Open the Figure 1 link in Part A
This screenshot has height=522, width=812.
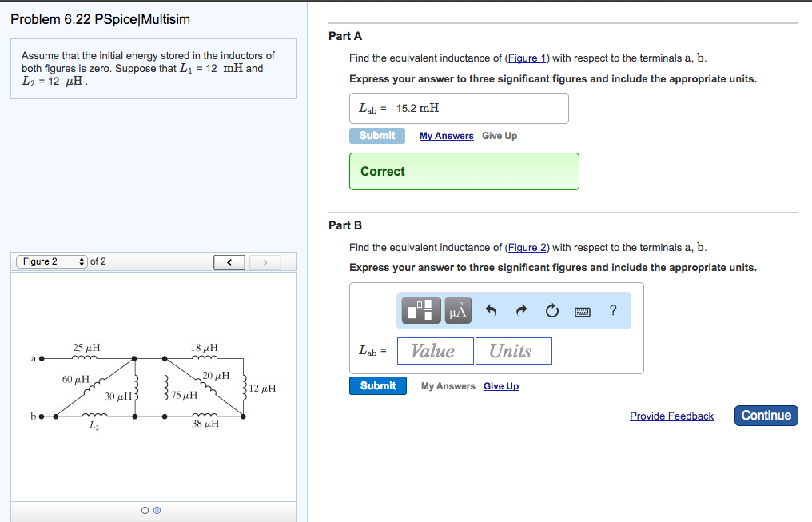(527, 58)
